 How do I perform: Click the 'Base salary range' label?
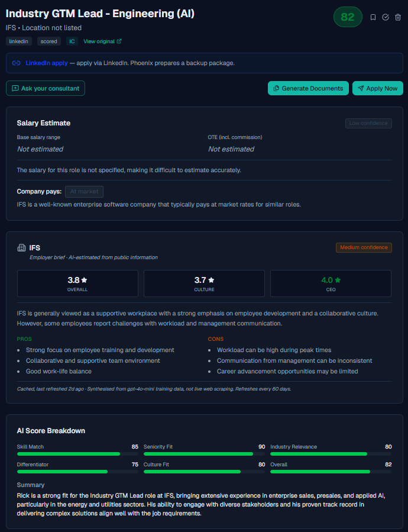click(x=38, y=137)
